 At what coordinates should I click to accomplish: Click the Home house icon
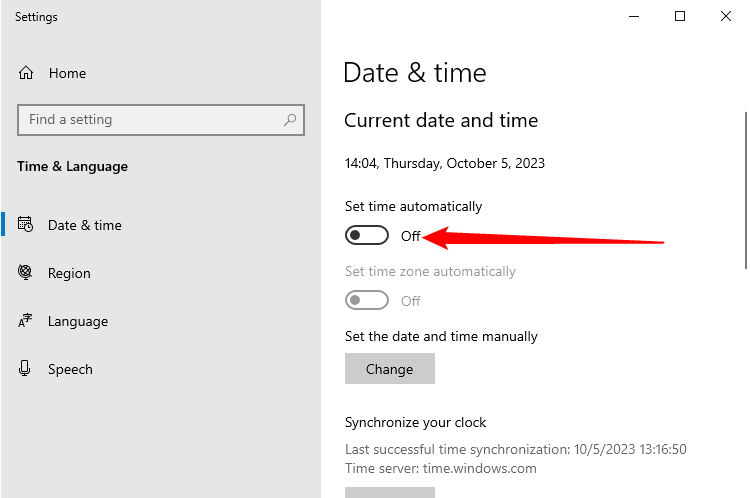[x=26, y=73]
